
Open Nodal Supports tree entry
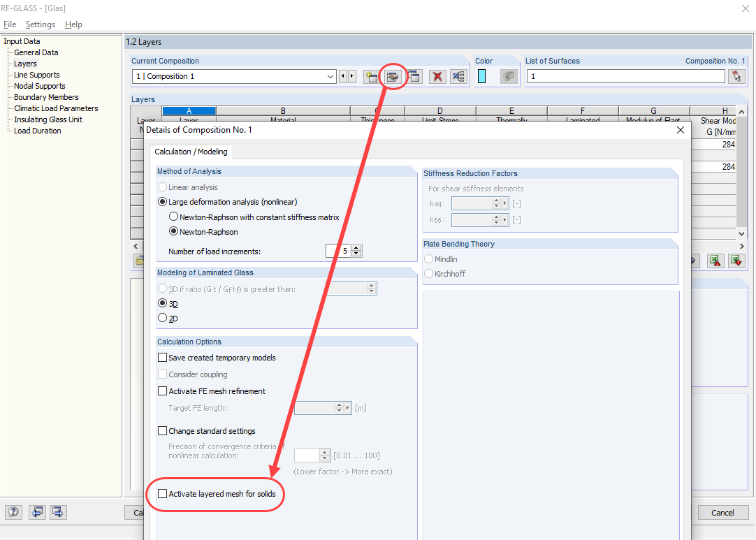(40, 86)
